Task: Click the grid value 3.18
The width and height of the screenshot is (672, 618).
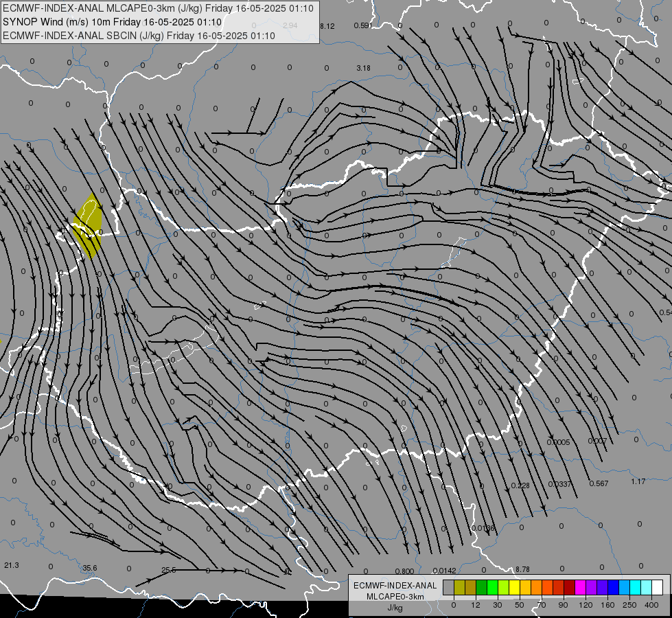Action: (363, 68)
